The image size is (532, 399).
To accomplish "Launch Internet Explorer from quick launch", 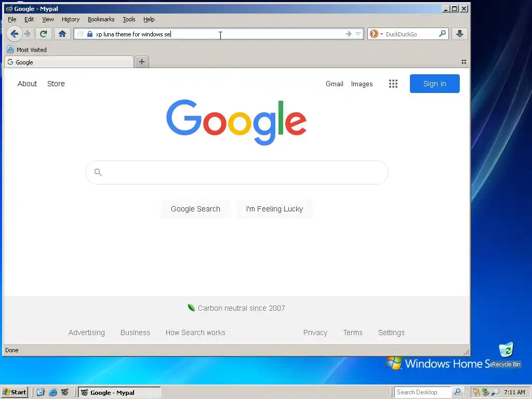I will coord(52,392).
